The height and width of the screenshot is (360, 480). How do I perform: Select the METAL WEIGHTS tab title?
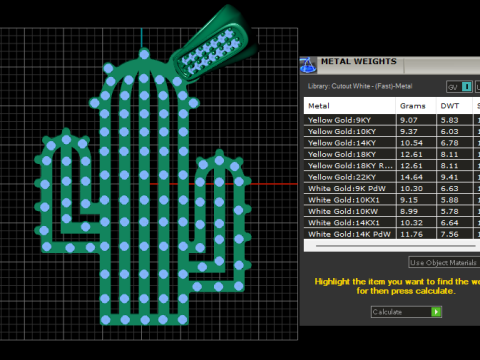click(x=359, y=62)
